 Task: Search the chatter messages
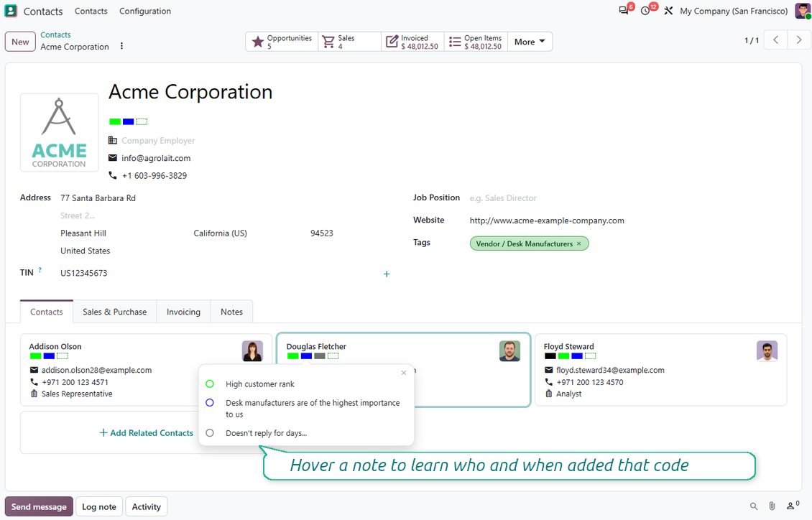[754, 506]
